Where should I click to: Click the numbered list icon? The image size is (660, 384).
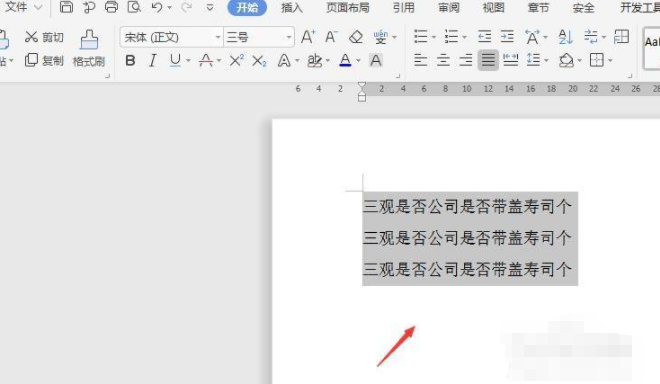451,37
